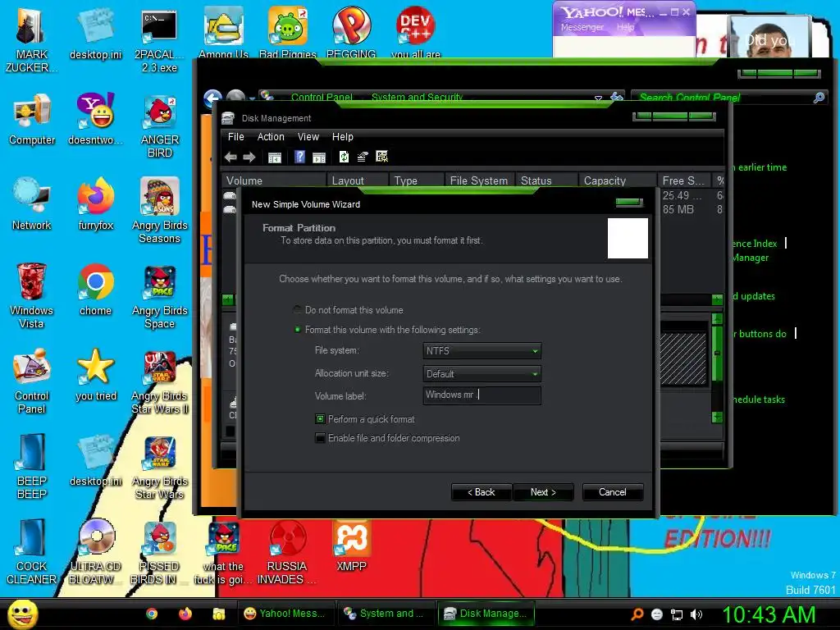This screenshot has height=630, width=840.
Task: Open the Among Us desktop icon
Action: [223, 32]
